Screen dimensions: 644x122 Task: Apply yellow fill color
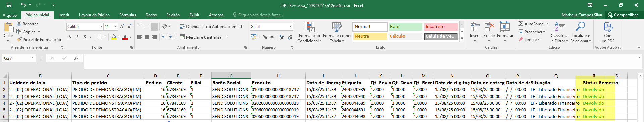tap(114, 37)
